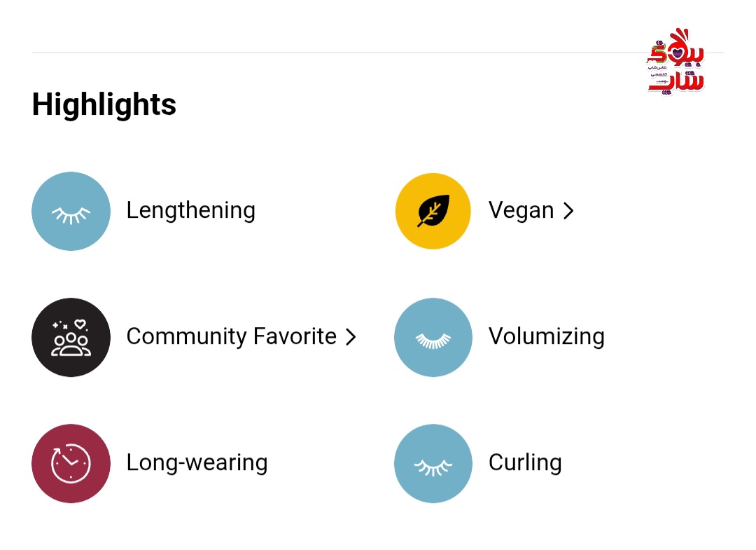
Task: Click the maroon Long-wearing clock icon
Action: (71, 463)
